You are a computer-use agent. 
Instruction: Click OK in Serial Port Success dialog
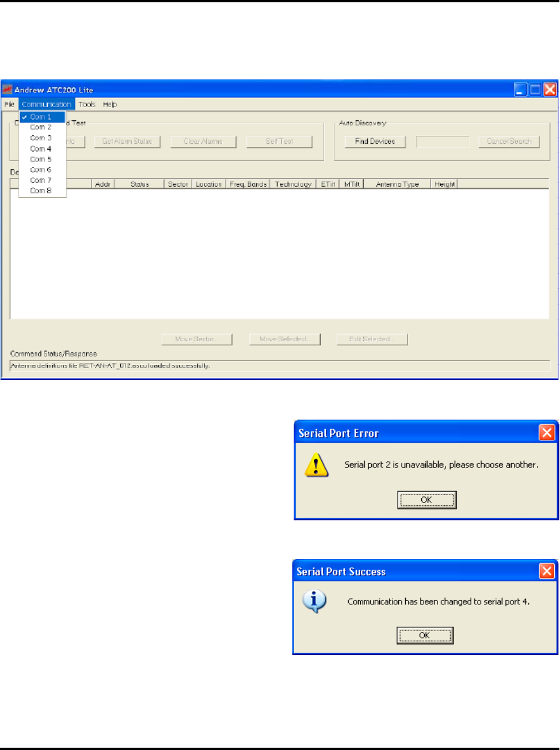[425, 635]
